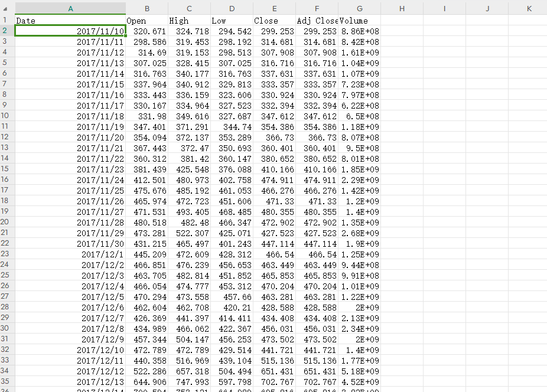Click Volume value 5.18E+09
This screenshot has width=547, height=392.
pos(360,371)
